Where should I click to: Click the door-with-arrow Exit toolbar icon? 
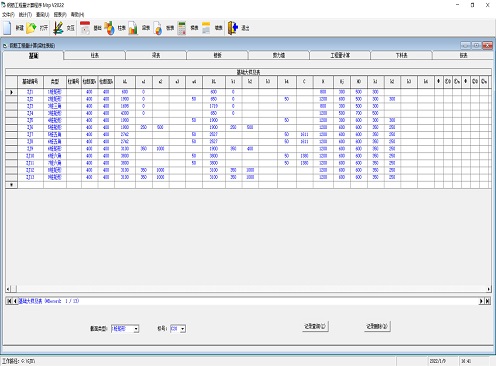pos(233,28)
